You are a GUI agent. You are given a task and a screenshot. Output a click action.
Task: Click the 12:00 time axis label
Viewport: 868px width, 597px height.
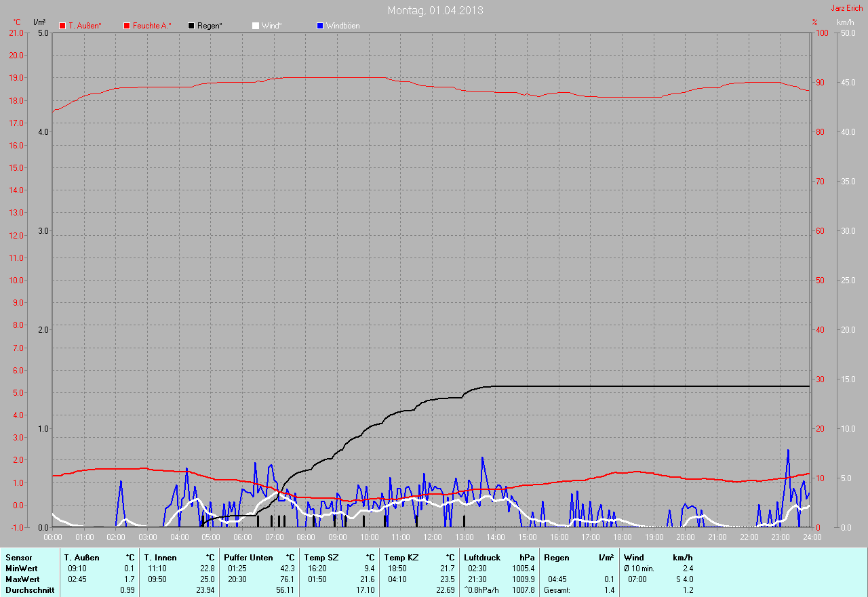point(432,537)
